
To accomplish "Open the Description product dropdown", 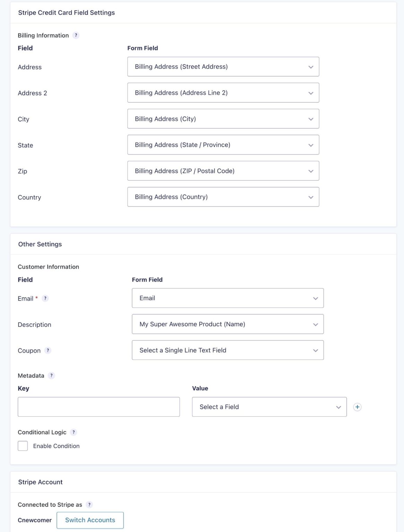I will coord(227,324).
